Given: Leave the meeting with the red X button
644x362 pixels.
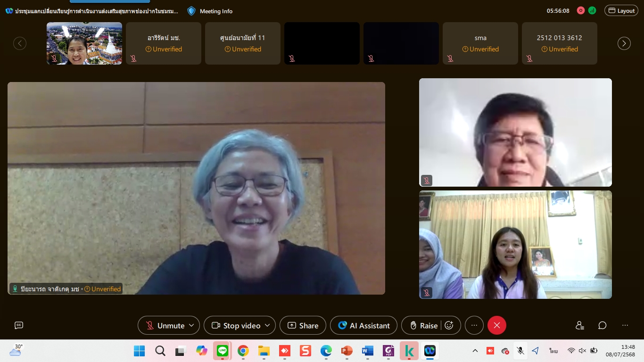Looking at the screenshot, I should pos(497,325).
